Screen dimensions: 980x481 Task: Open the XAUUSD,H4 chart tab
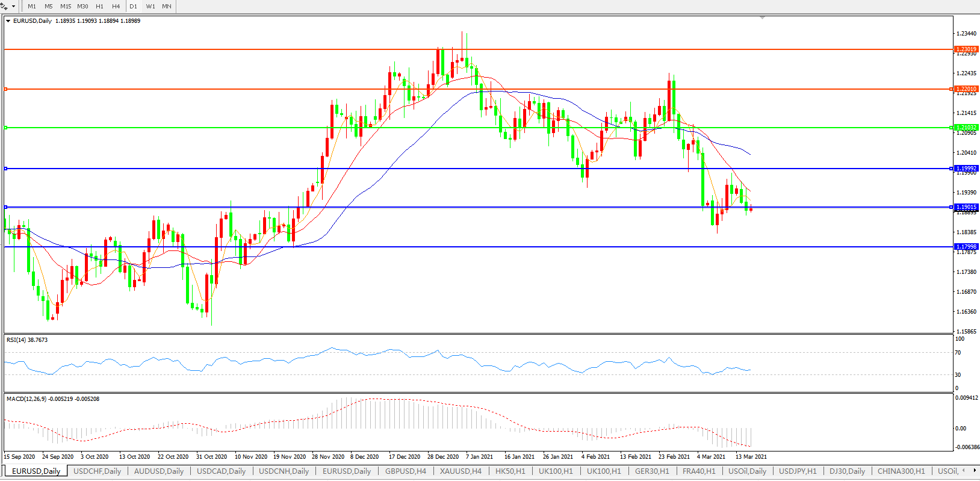[x=461, y=471]
